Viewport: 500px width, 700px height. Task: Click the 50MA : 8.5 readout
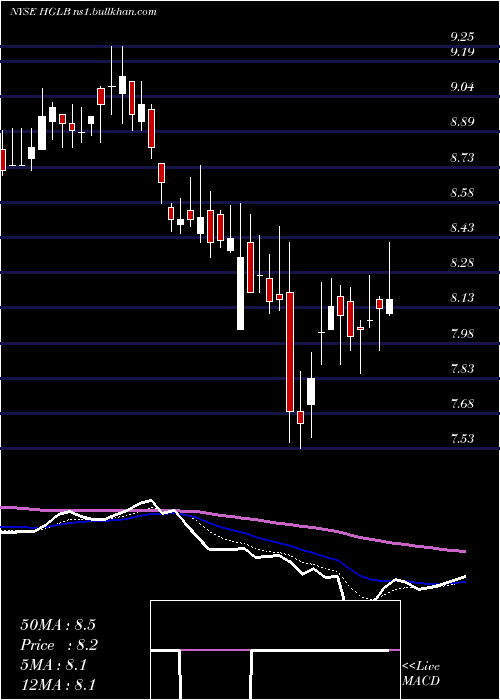pyautogui.click(x=58, y=625)
